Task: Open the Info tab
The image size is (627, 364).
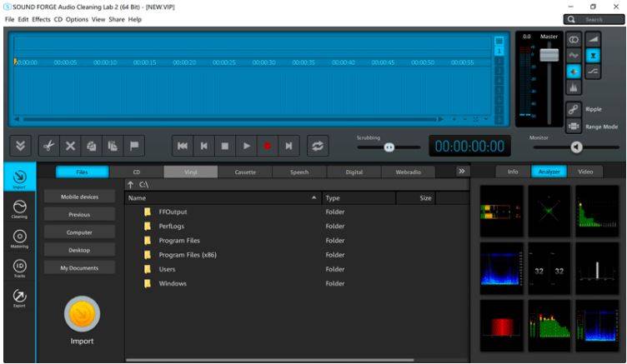Action: point(513,172)
